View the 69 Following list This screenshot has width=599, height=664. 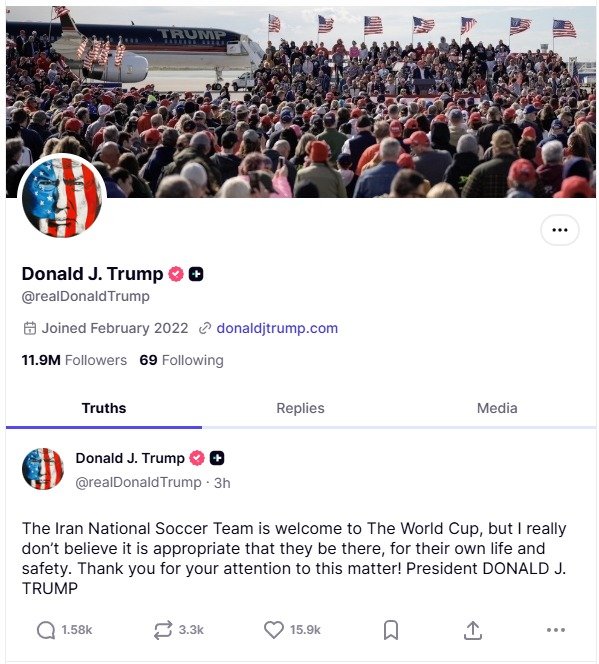[x=181, y=360]
